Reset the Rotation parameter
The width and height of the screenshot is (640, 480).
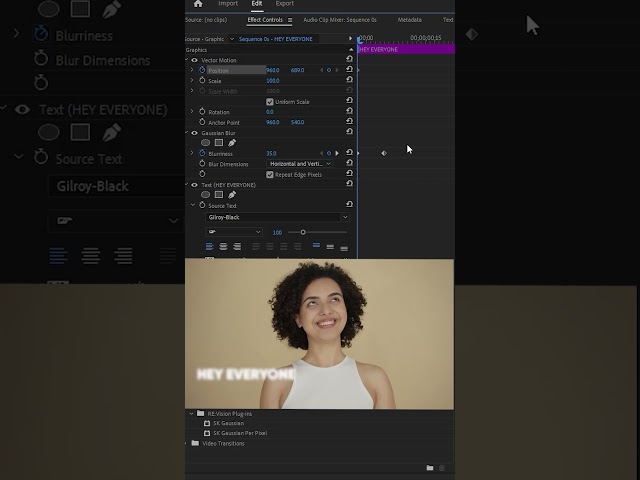[349, 111]
